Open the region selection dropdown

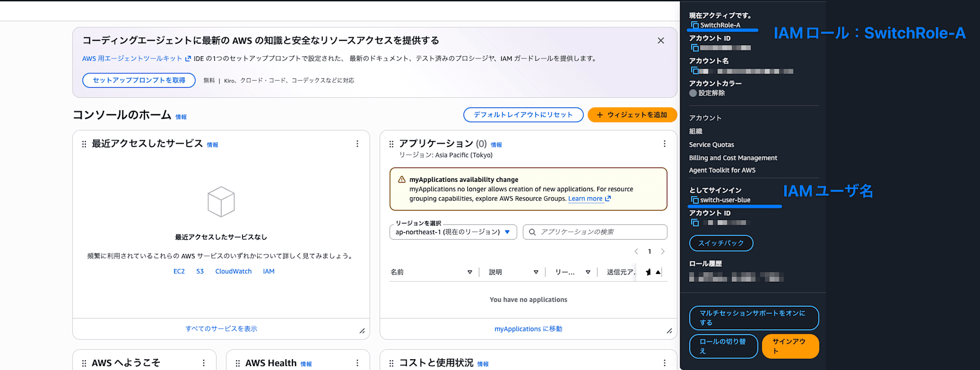[x=453, y=232]
